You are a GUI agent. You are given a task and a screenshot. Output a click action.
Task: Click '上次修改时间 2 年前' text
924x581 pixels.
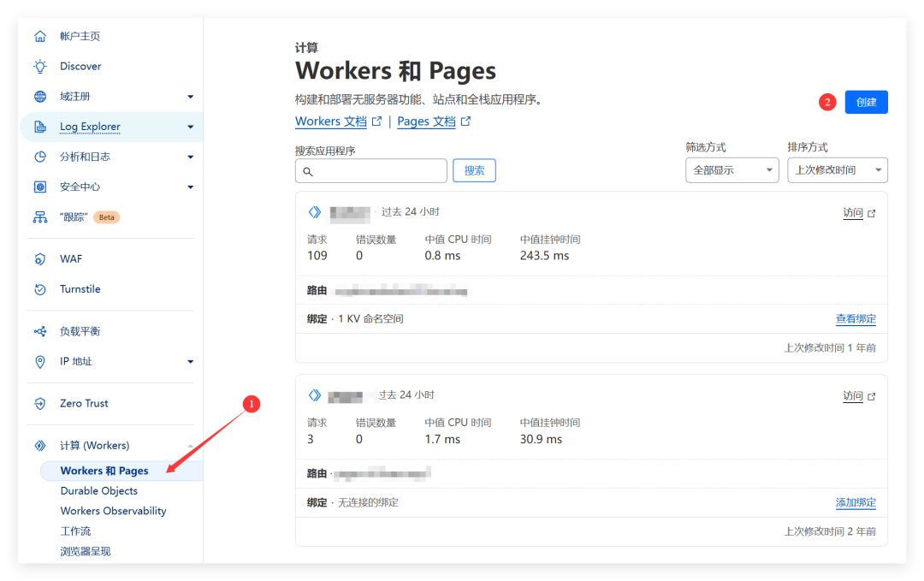(830, 532)
